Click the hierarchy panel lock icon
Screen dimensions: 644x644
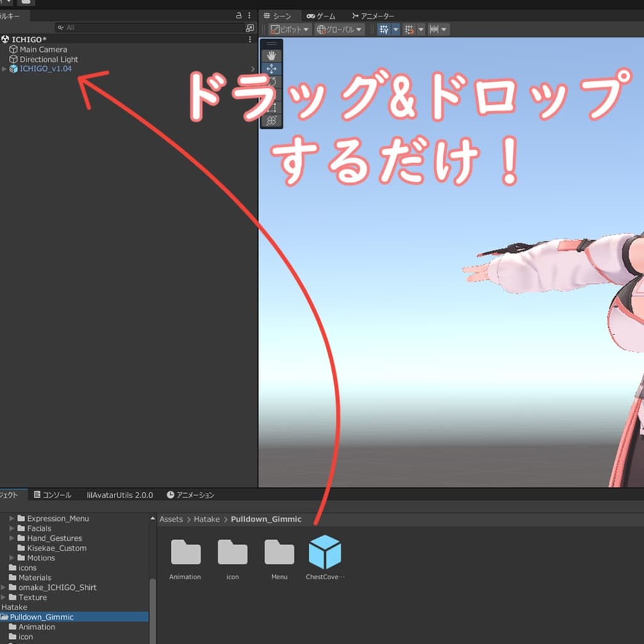(x=238, y=15)
